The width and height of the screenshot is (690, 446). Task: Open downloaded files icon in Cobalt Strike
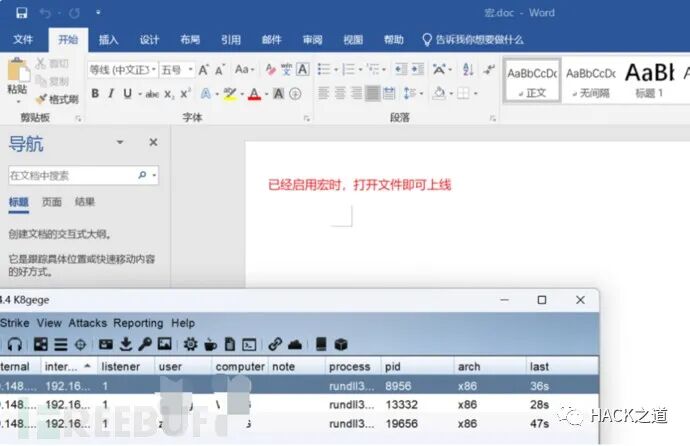click(126, 344)
